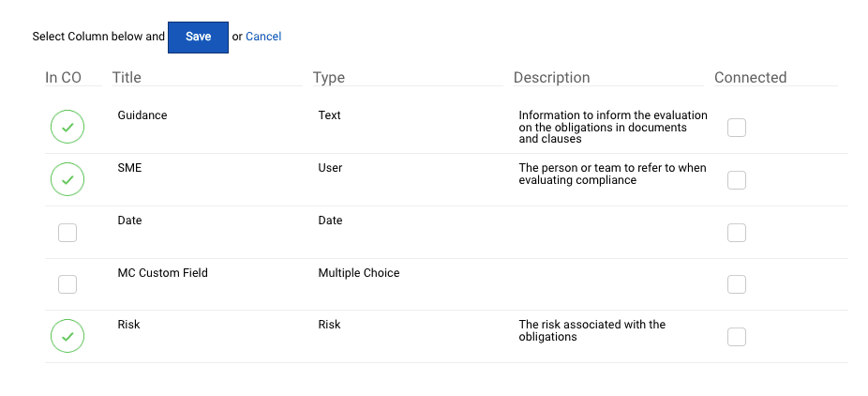
Task: Select Connected checkbox for MC Custom Field
Action: (x=737, y=284)
